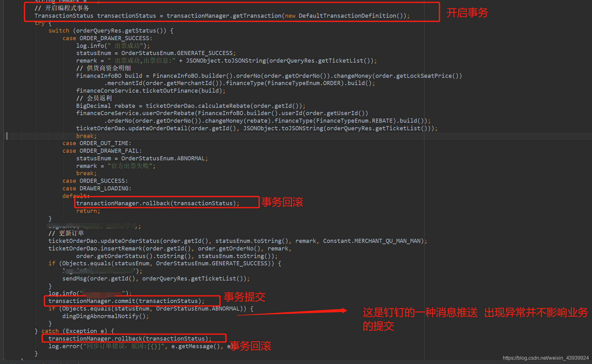The width and height of the screenshot is (592, 364).
Task: Click the 'transactionManager.commit(transactionStatus)' line
Action: click(126, 301)
